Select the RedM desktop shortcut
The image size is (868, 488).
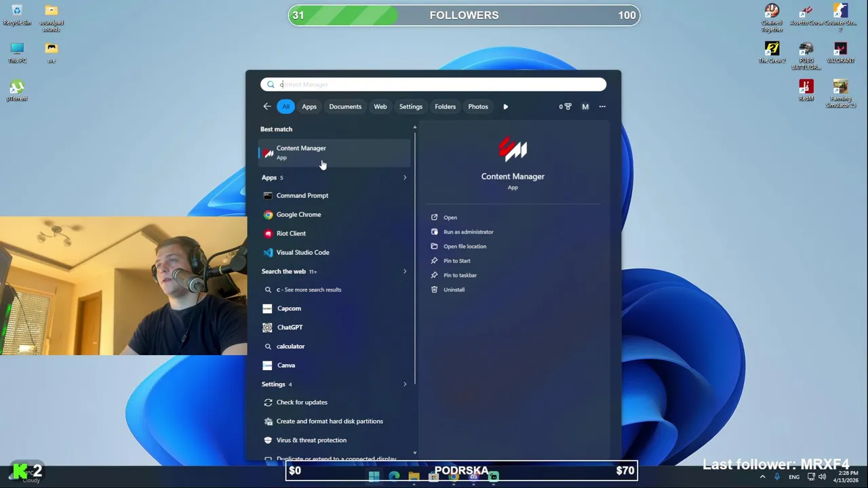point(806,91)
